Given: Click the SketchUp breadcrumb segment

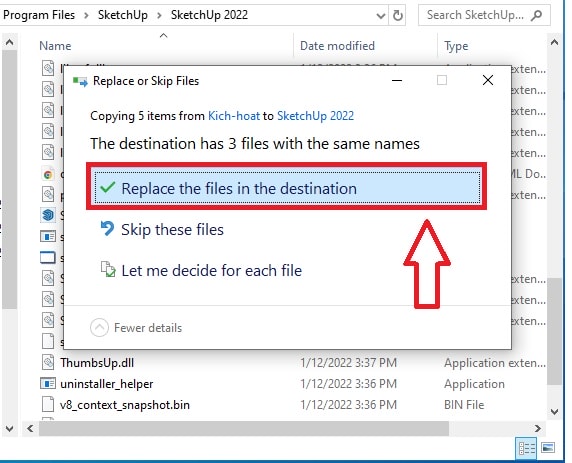Looking at the screenshot, I should point(123,15).
